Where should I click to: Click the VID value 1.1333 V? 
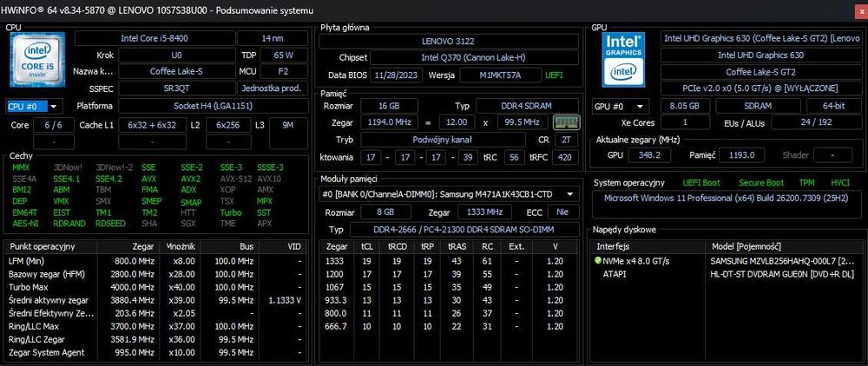(x=285, y=300)
